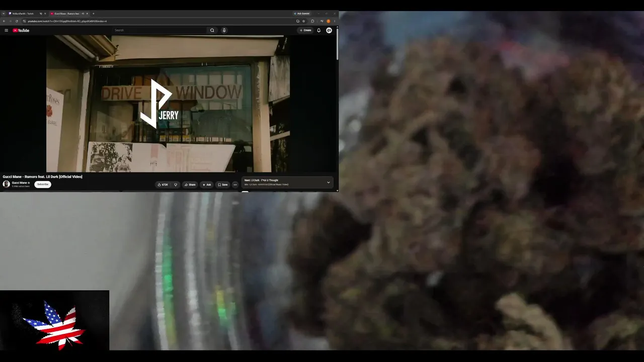The image size is (644, 362).
Task: Open the Chrome profile avatar
Action: [329, 21]
